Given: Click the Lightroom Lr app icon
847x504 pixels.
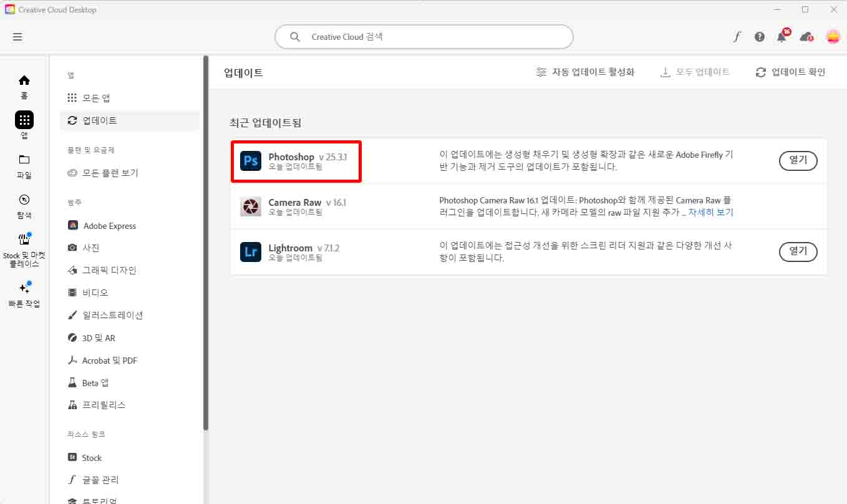Looking at the screenshot, I should pyautogui.click(x=251, y=252).
